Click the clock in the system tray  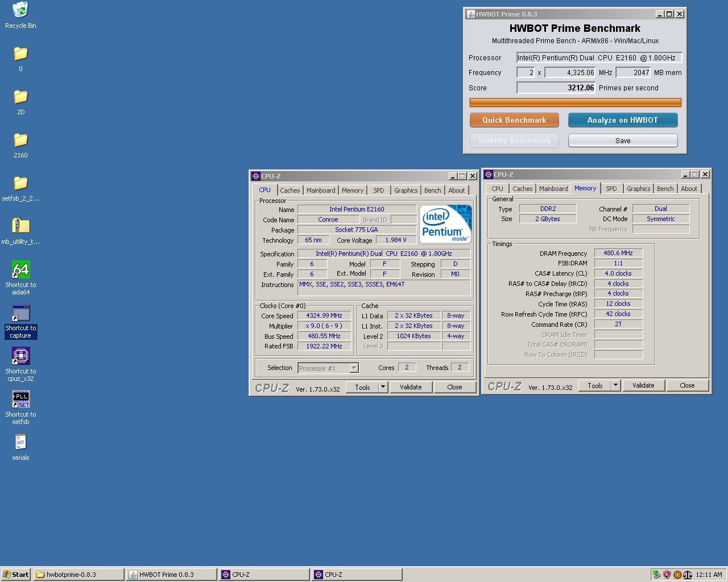point(709,575)
